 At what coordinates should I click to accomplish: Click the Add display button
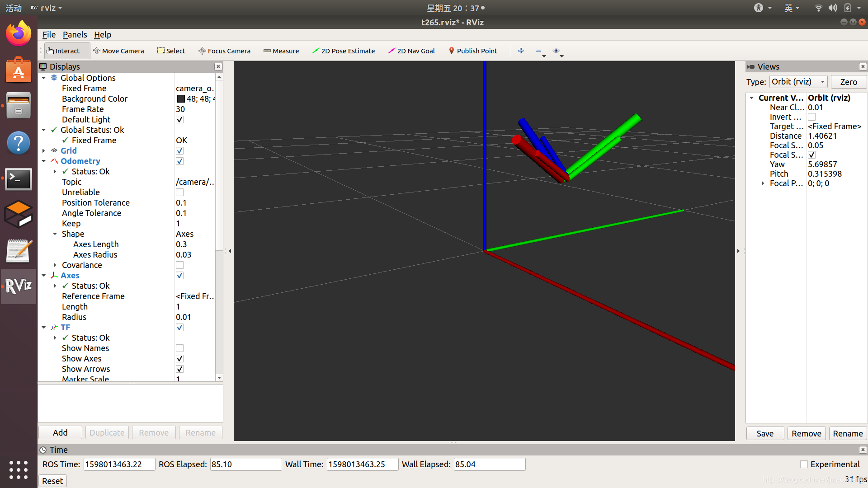coord(60,432)
